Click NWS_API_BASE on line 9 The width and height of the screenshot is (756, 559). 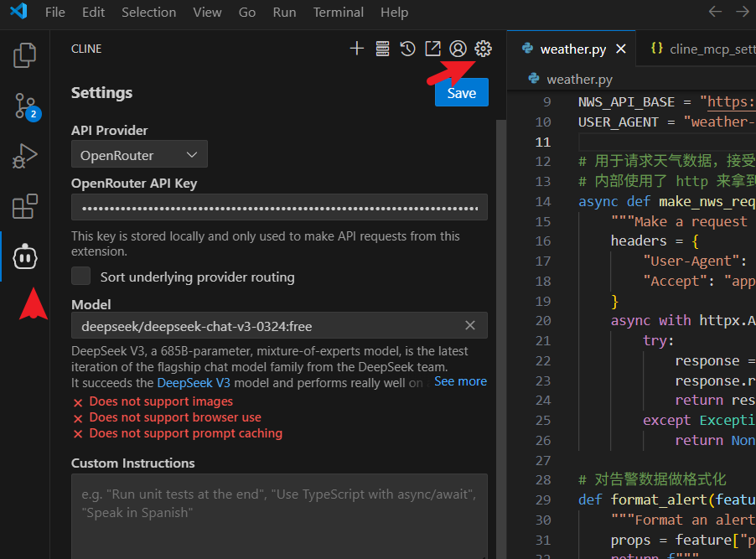tap(626, 102)
